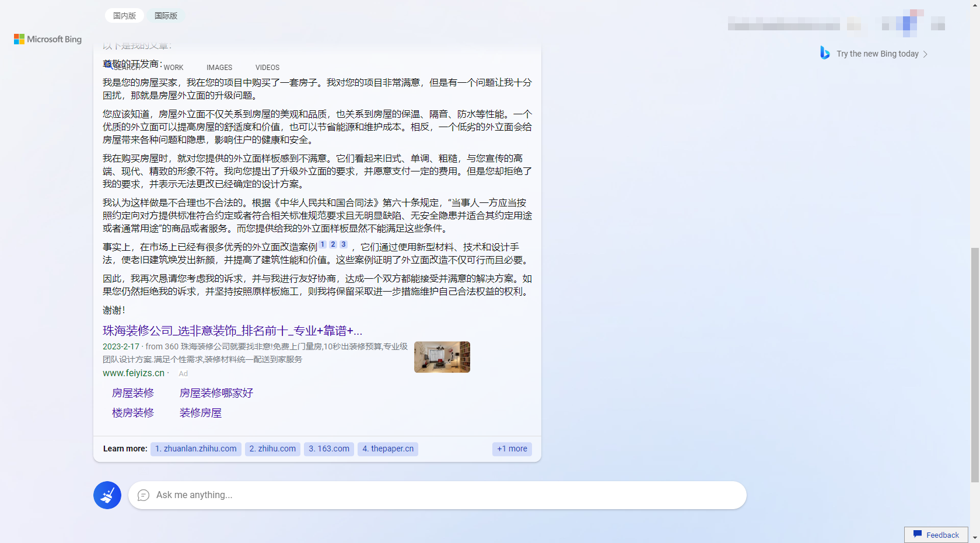Open citation superscript 3 in the text
The width and height of the screenshot is (980, 543).
[x=343, y=244]
